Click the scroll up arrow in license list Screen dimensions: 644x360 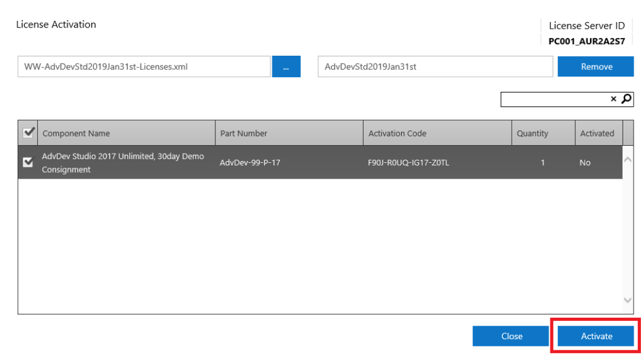pyautogui.click(x=628, y=159)
